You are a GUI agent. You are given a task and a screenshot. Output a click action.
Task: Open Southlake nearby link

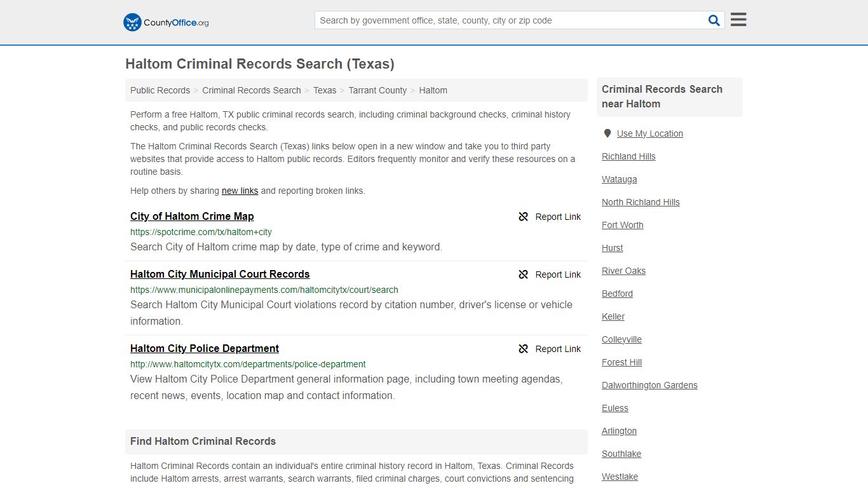coord(621,454)
